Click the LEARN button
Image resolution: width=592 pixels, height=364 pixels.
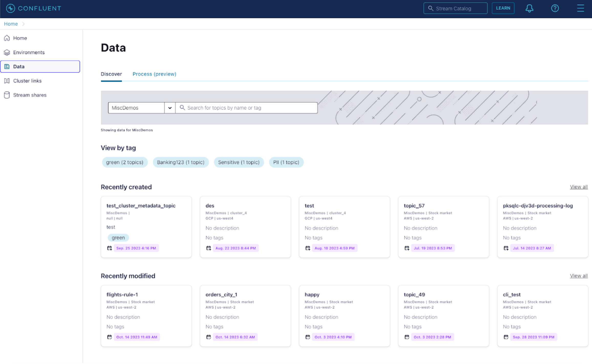coord(503,8)
